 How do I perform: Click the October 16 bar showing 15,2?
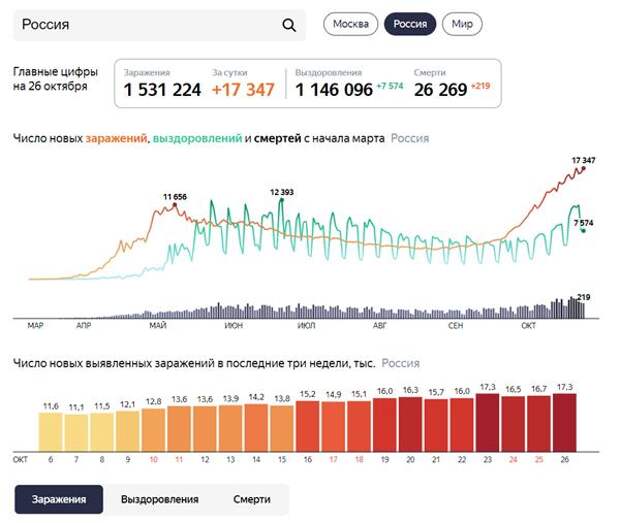click(x=308, y=426)
